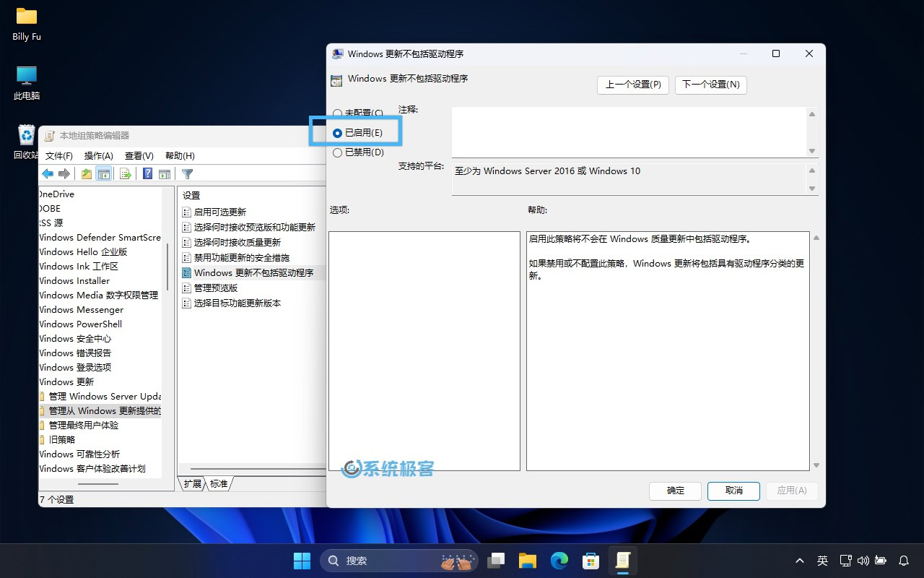Select the 回收站 Recycle Bin desktop icon

tap(26, 142)
